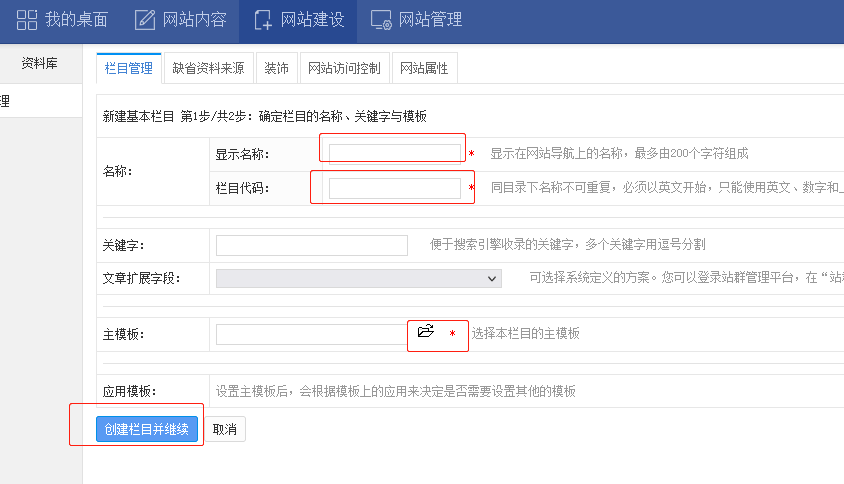Open 资料库 in the left sidebar
This screenshot has height=484, width=844.
tap(40, 63)
